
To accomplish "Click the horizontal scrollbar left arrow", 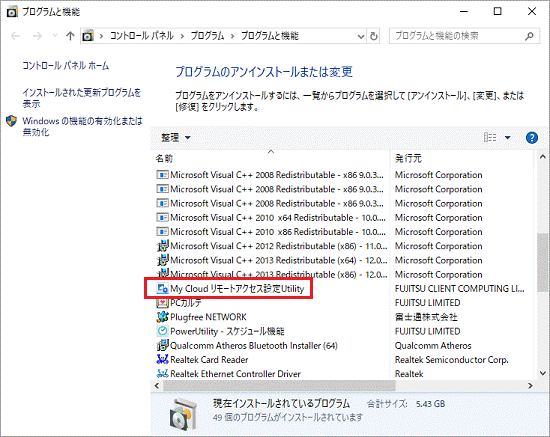I will click(157, 386).
